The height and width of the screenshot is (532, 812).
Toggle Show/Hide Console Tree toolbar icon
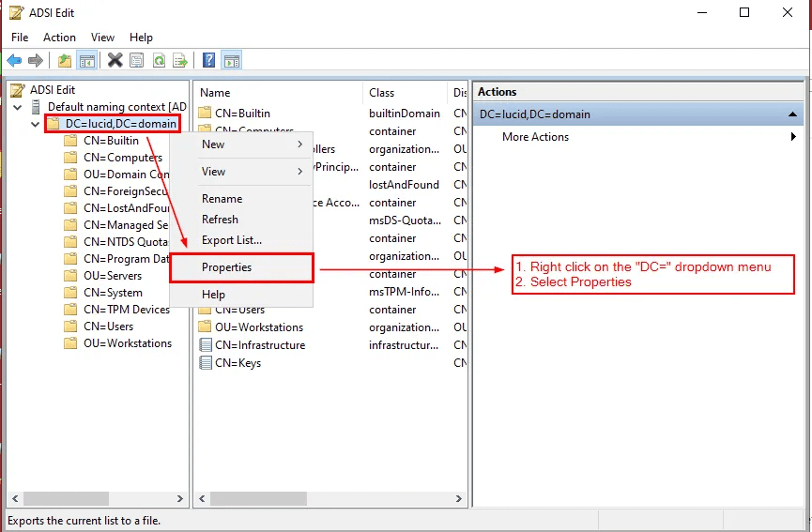click(86, 61)
